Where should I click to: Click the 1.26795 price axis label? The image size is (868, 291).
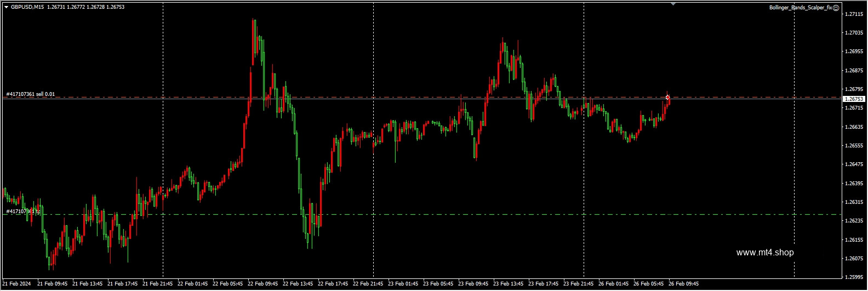point(854,89)
